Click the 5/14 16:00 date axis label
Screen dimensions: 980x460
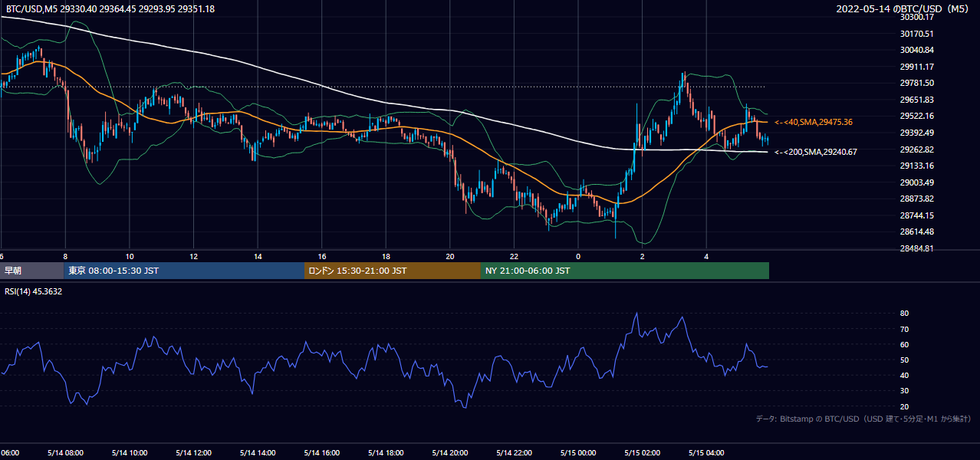[321, 452]
